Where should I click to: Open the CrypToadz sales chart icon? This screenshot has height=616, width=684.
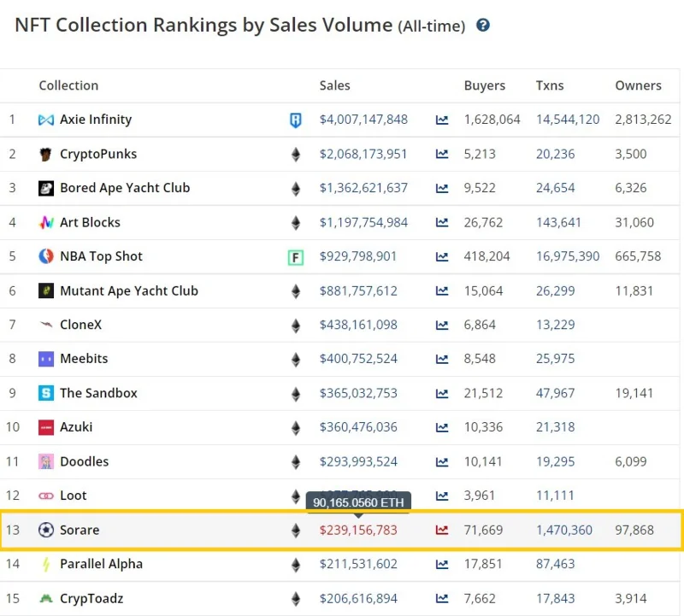coord(442,599)
